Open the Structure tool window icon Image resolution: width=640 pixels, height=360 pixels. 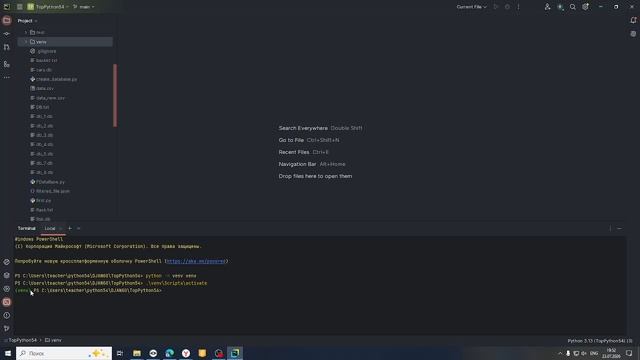7,64
